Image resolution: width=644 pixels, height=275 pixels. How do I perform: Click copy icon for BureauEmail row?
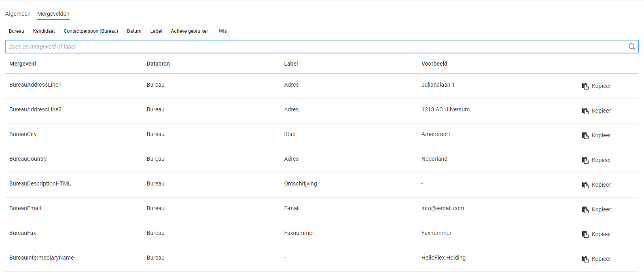point(585,209)
